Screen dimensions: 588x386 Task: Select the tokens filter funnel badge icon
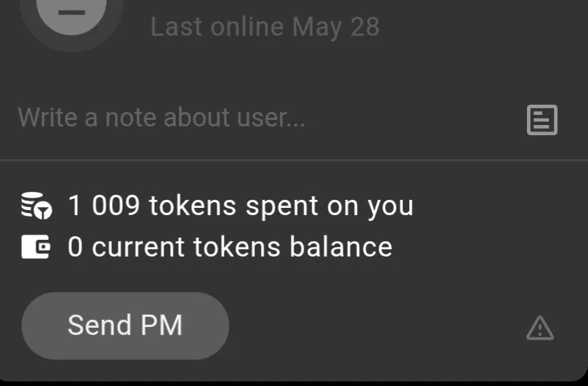[44, 212]
